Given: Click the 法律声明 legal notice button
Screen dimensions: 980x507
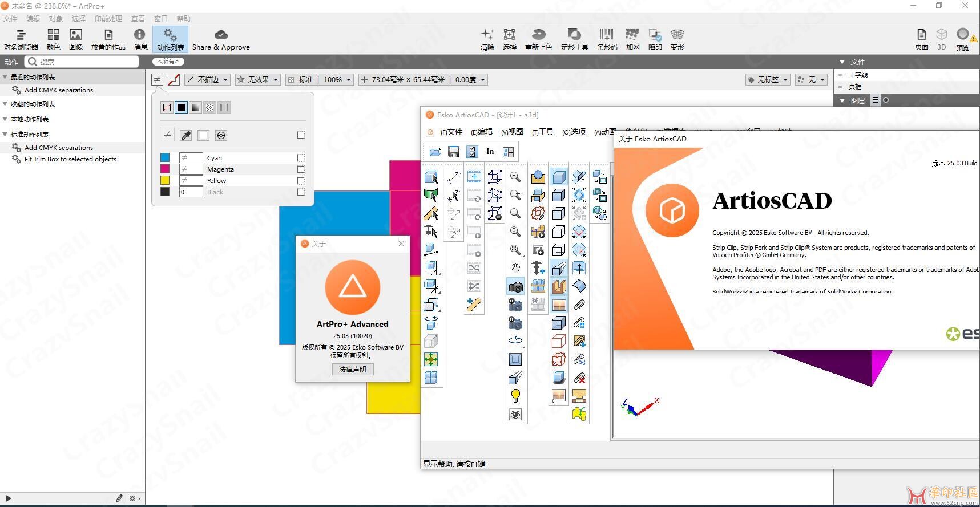Looking at the screenshot, I should tap(353, 369).
